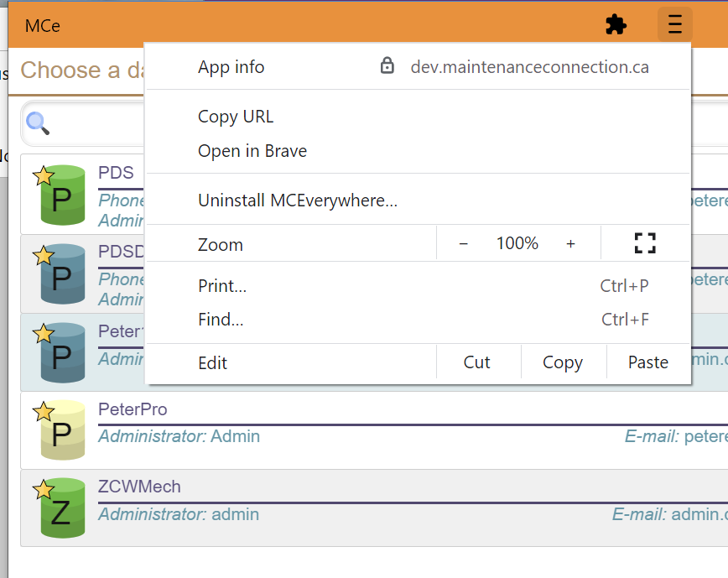Click the lock icon beside the site domain
The image size is (728, 578).
pos(387,66)
